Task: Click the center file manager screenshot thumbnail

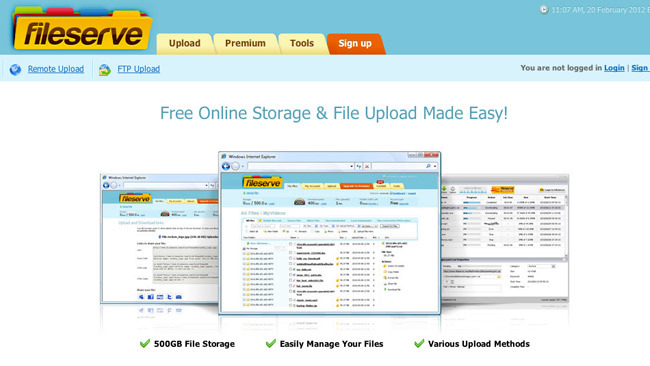Action: point(330,233)
